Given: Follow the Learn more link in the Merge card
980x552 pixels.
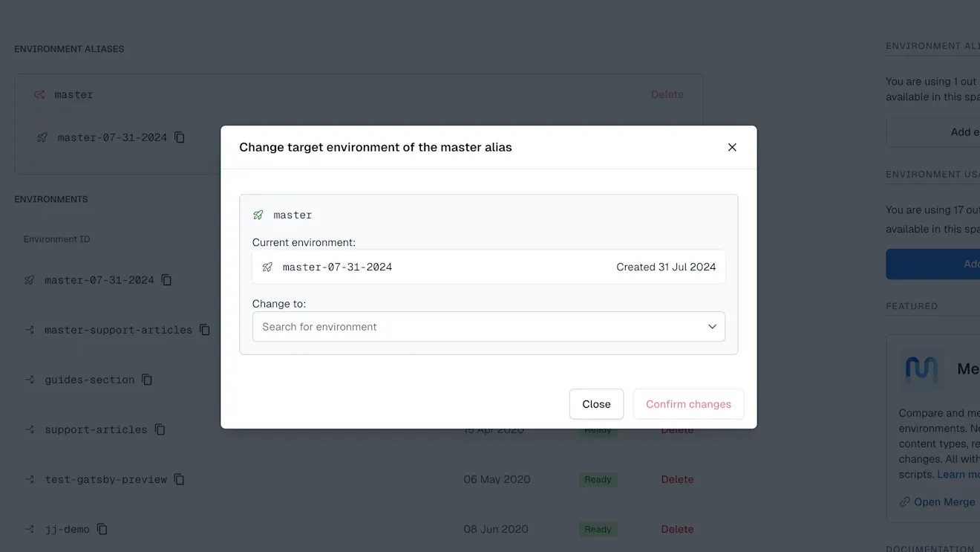Looking at the screenshot, I should click(958, 474).
